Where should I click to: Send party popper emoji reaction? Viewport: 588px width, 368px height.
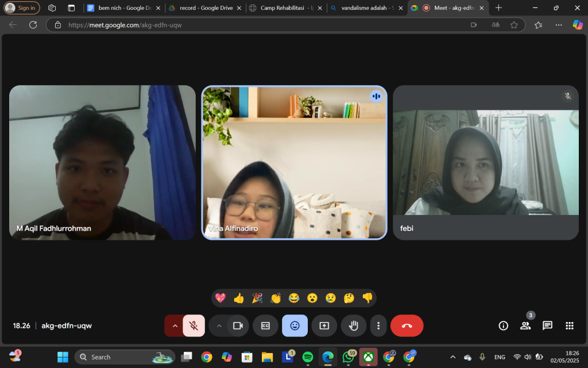[x=257, y=298]
